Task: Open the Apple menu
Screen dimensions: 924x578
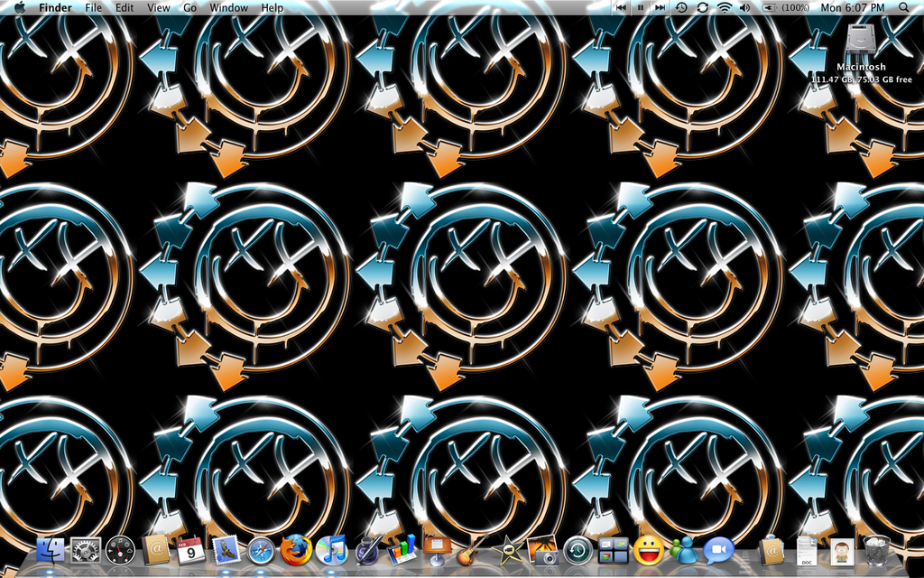Action: (20, 7)
